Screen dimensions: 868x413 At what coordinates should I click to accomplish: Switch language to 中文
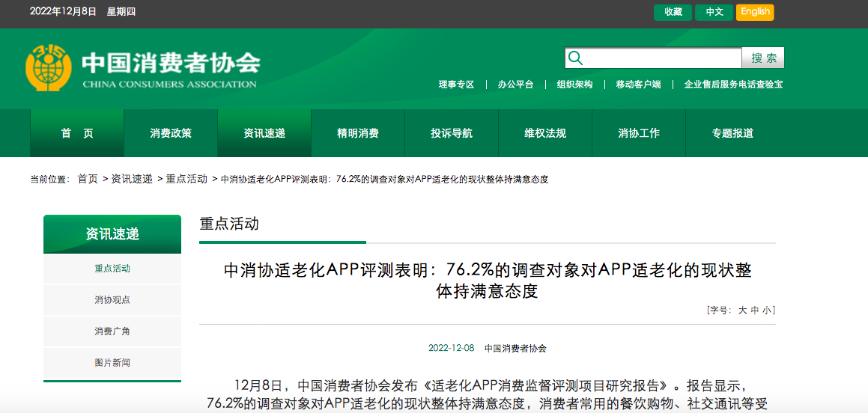[x=714, y=12]
